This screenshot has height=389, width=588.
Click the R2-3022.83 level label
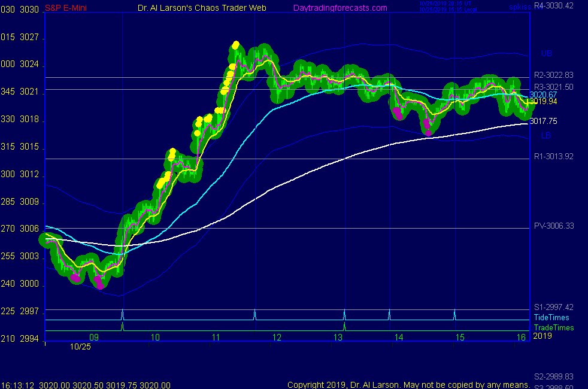553,75
